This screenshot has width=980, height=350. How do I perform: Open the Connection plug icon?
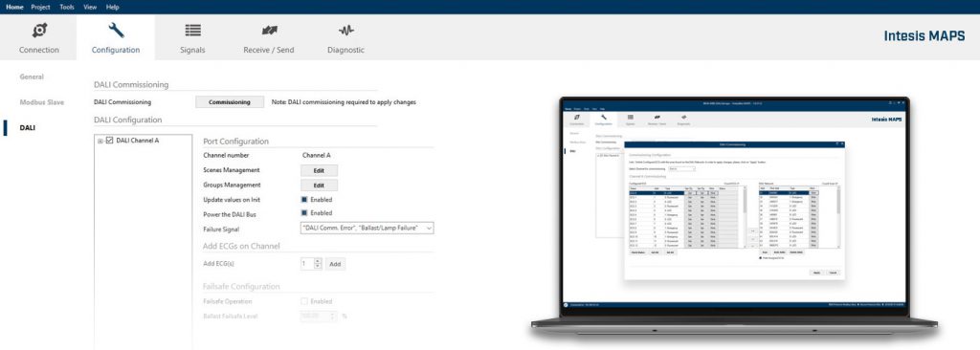click(x=38, y=30)
